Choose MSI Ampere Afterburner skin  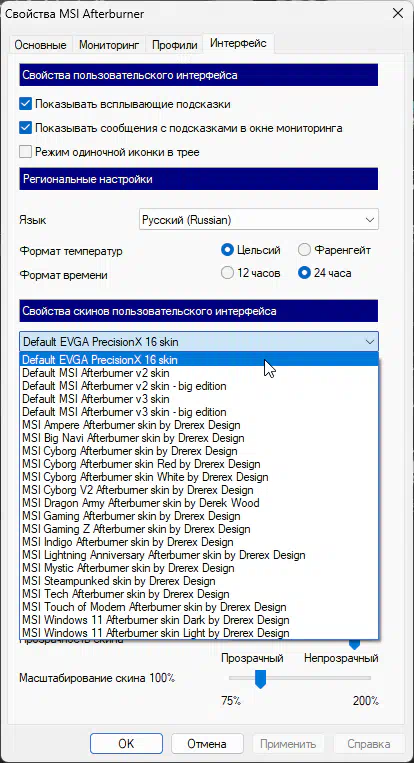point(199,425)
